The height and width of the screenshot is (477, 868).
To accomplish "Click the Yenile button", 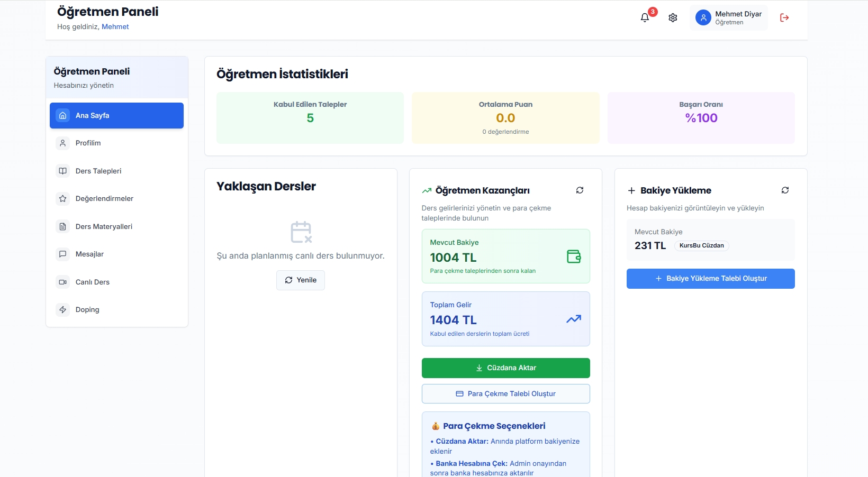I will point(301,280).
